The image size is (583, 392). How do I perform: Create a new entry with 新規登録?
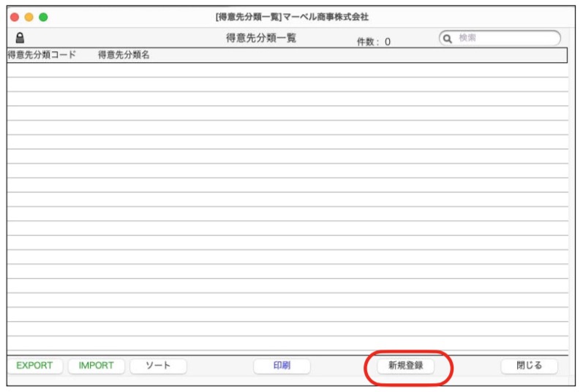pyautogui.click(x=405, y=366)
